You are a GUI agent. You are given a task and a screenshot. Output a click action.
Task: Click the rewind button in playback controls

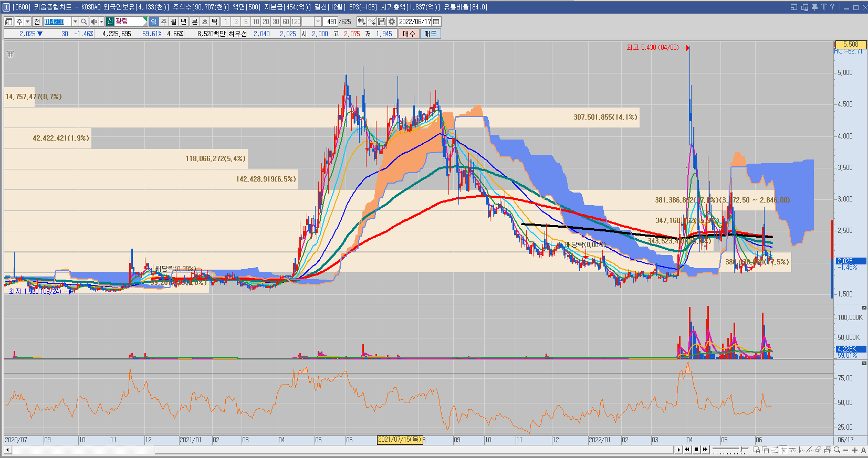pyautogui.click(x=687, y=450)
